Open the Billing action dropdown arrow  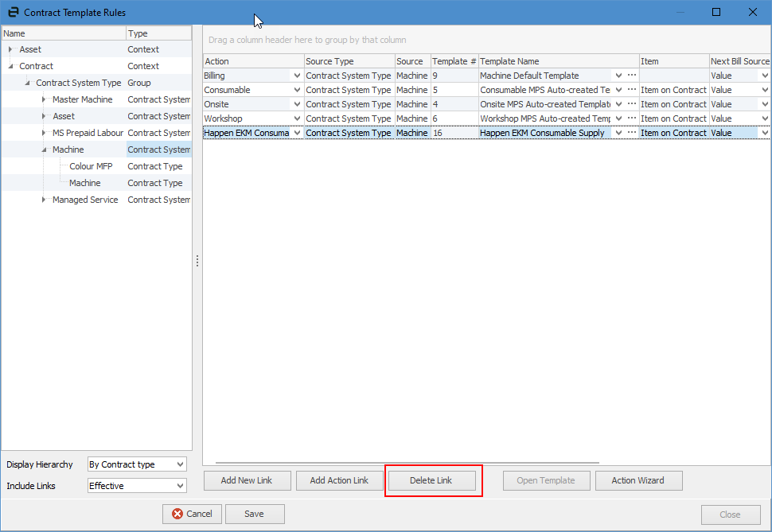coord(297,76)
